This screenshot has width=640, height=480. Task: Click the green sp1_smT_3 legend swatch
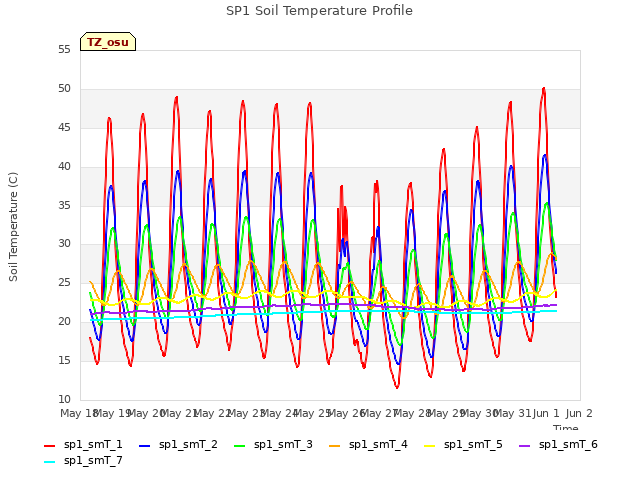coord(240,446)
